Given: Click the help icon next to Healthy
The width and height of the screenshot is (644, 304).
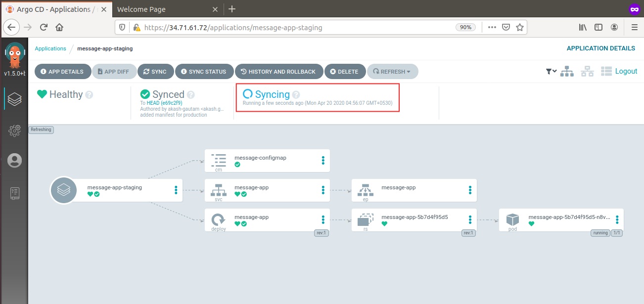Looking at the screenshot, I should [x=89, y=95].
